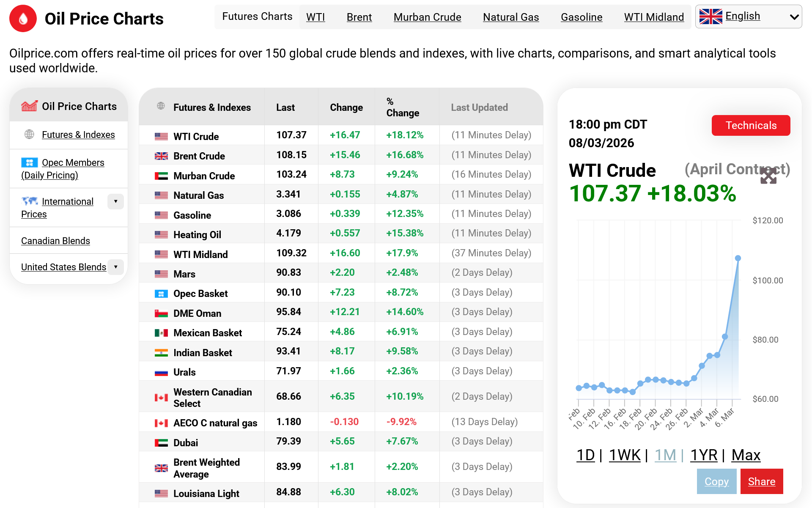Click the latest data point on WTI chart

pyautogui.click(x=738, y=258)
